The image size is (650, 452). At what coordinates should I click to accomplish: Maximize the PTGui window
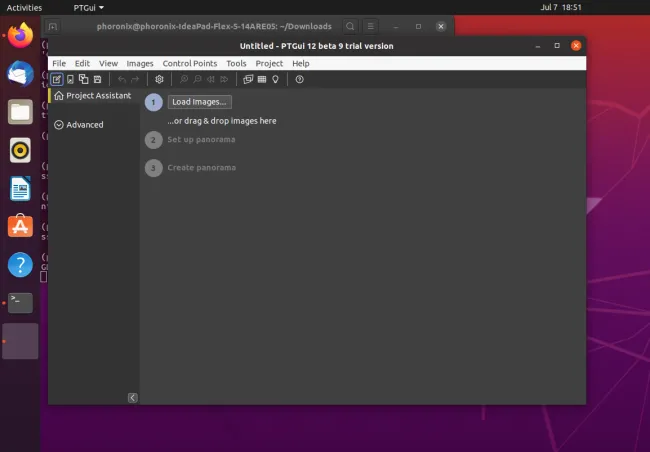point(557,46)
